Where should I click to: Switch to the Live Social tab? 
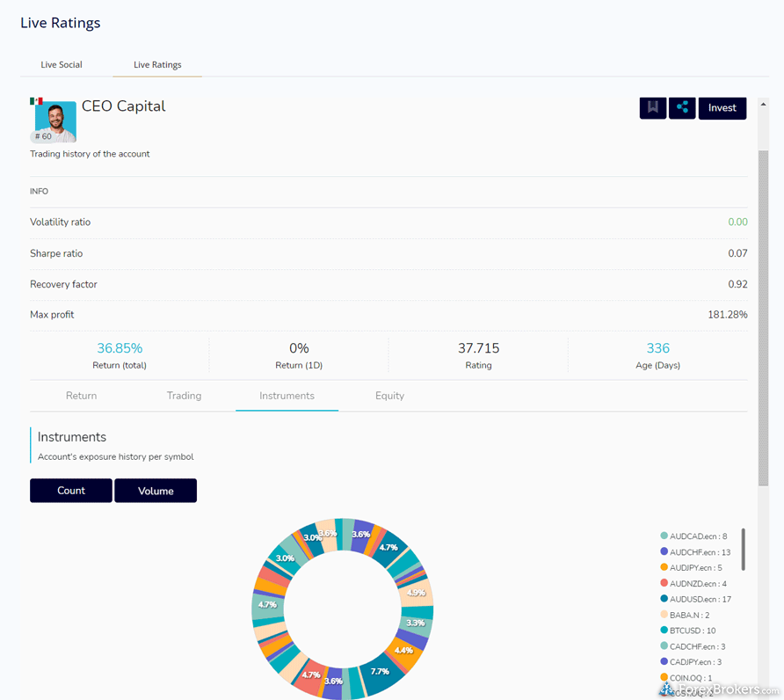click(62, 64)
